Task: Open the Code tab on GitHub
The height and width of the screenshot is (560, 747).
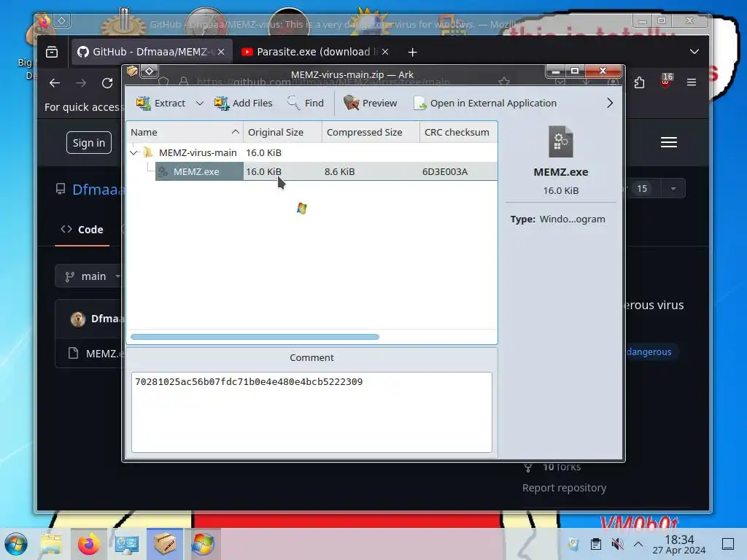Action: click(82, 230)
